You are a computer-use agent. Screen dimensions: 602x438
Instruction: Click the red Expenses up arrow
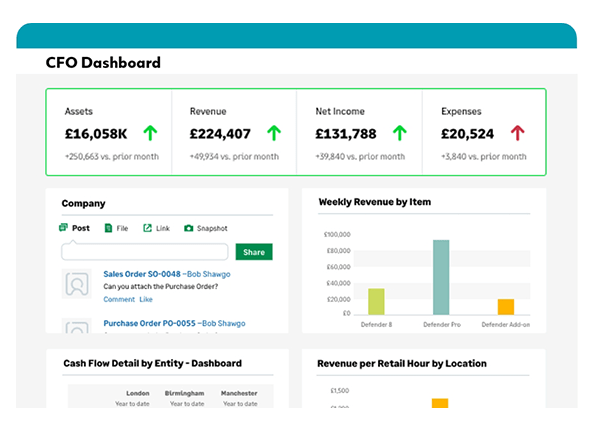(517, 132)
